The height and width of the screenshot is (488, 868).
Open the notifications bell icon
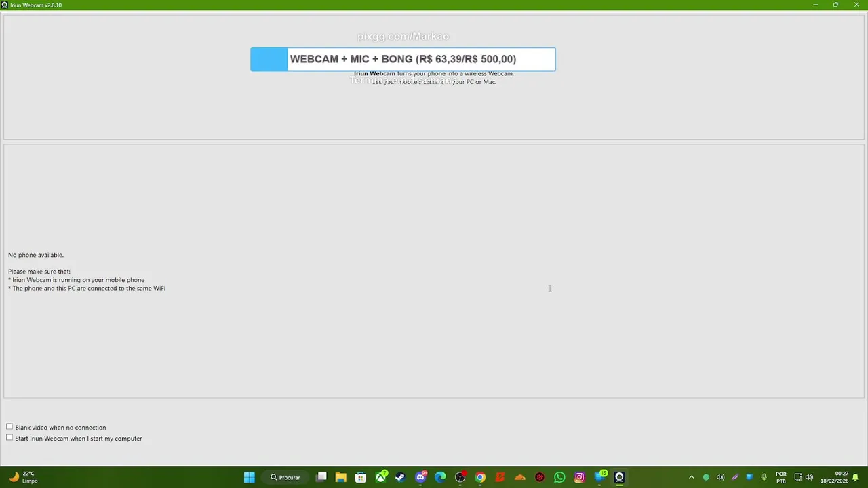tap(856, 477)
